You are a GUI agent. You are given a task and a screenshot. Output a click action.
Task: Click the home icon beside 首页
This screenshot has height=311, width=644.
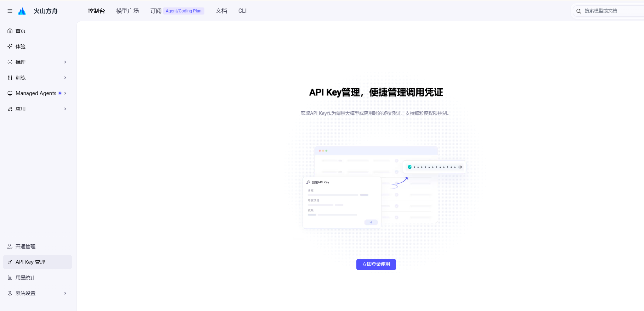pyautogui.click(x=10, y=31)
